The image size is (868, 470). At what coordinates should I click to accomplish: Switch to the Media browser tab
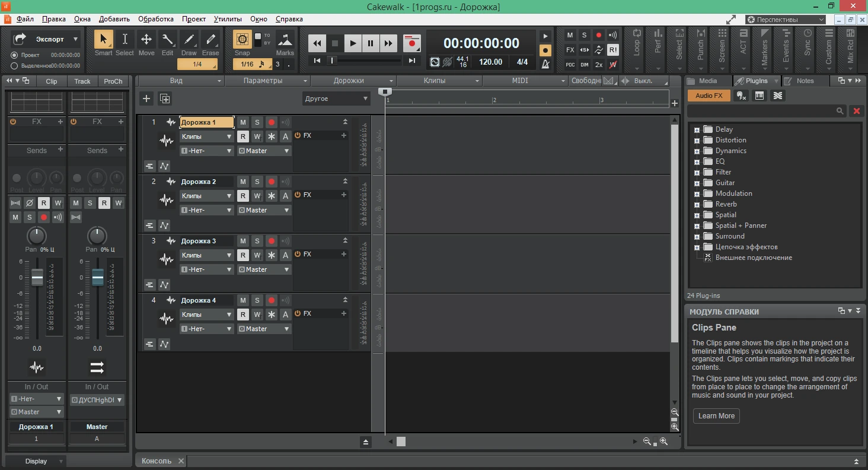click(708, 81)
